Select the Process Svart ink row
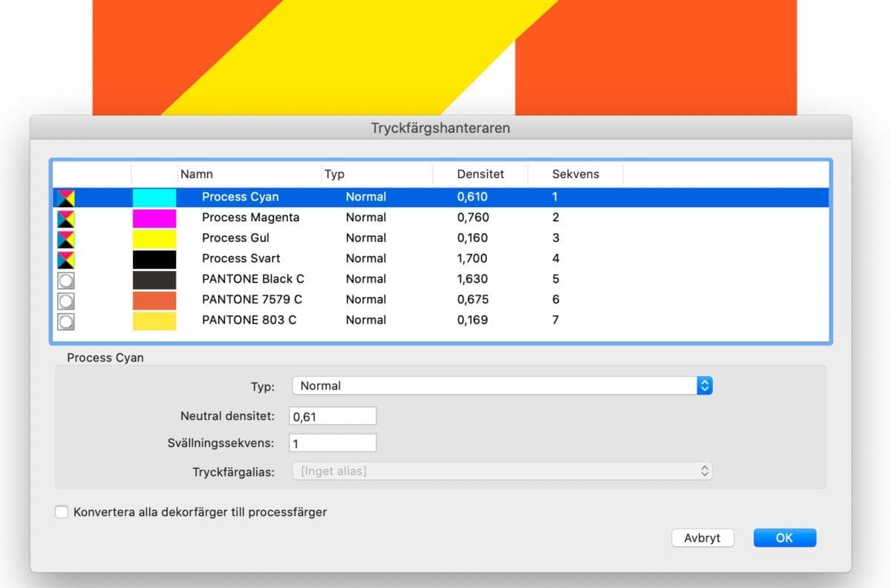 (x=441, y=258)
